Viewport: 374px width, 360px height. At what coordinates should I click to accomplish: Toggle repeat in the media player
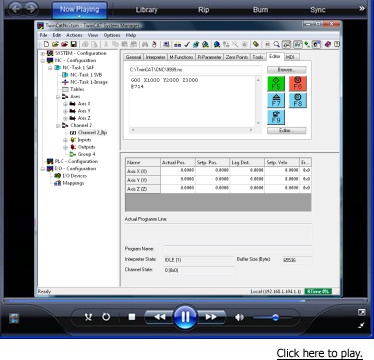(x=106, y=317)
